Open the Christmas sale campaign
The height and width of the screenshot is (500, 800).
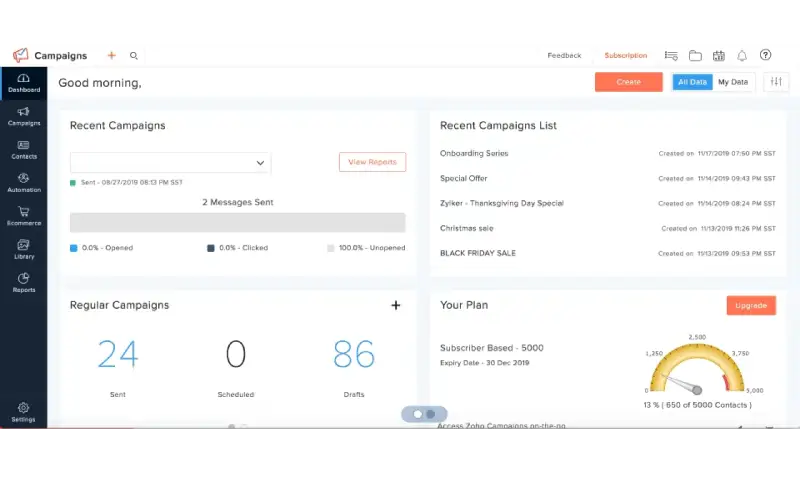click(466, 228)
